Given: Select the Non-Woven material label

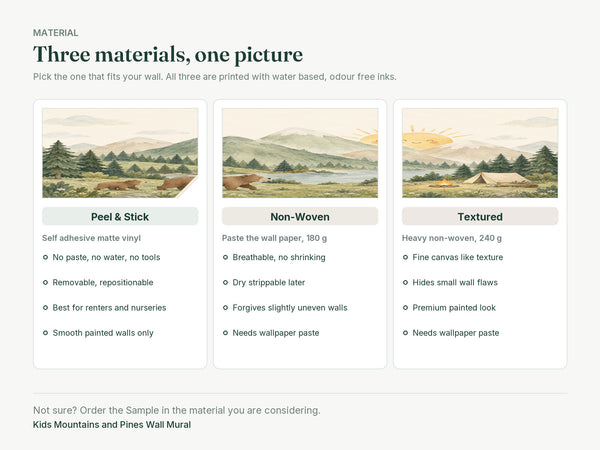Looking at the screenshot, I should 300,217.
